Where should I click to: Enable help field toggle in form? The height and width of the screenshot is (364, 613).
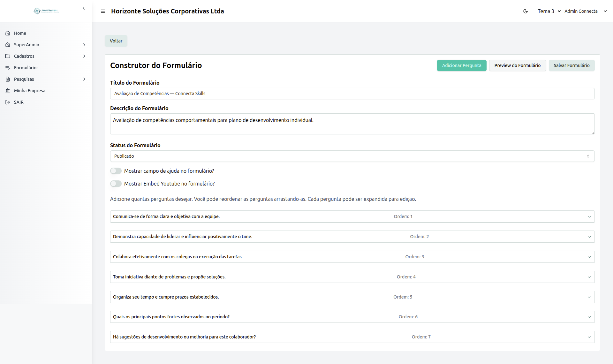click(x=116, y=171)
